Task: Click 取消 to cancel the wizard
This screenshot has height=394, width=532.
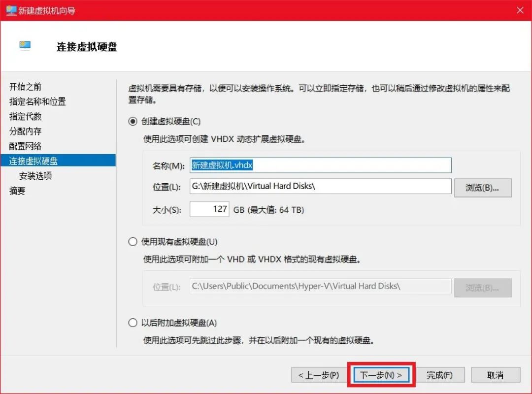Action: (x=496, y=375)
